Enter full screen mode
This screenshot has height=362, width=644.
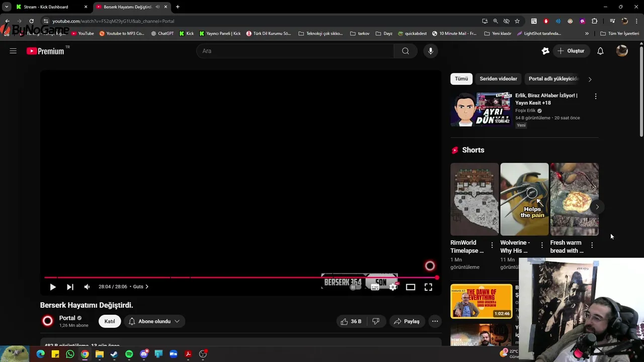click(x=428, y=287)
